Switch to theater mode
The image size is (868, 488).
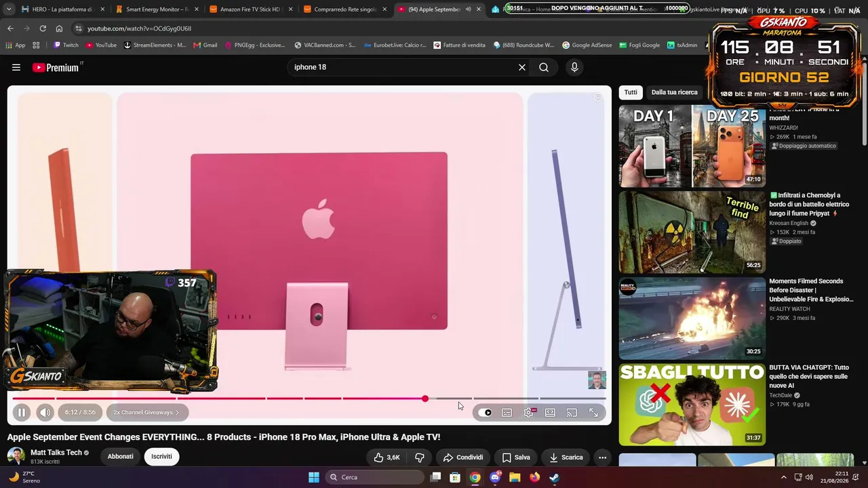550,412
